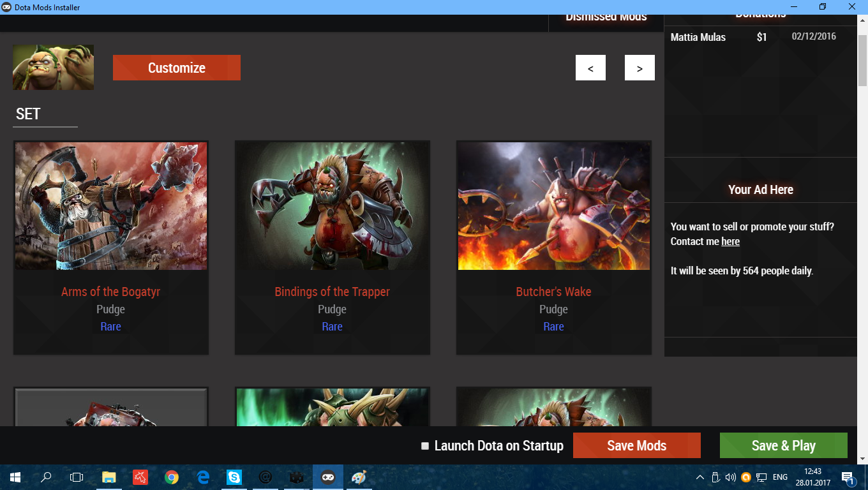
Task: Launch File Explorer from the taskbar
Action: pos(109,477)
